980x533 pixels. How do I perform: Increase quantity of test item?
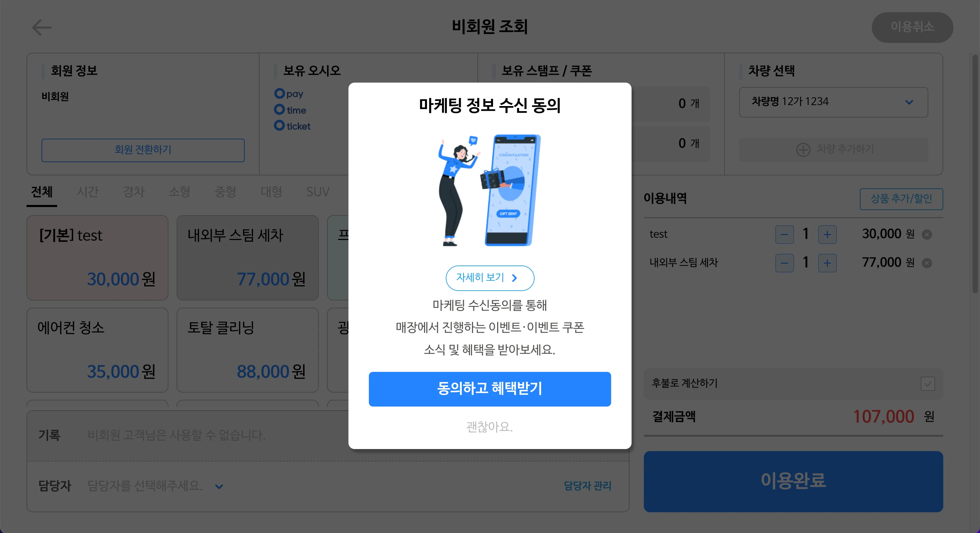(x=828, y=235)
